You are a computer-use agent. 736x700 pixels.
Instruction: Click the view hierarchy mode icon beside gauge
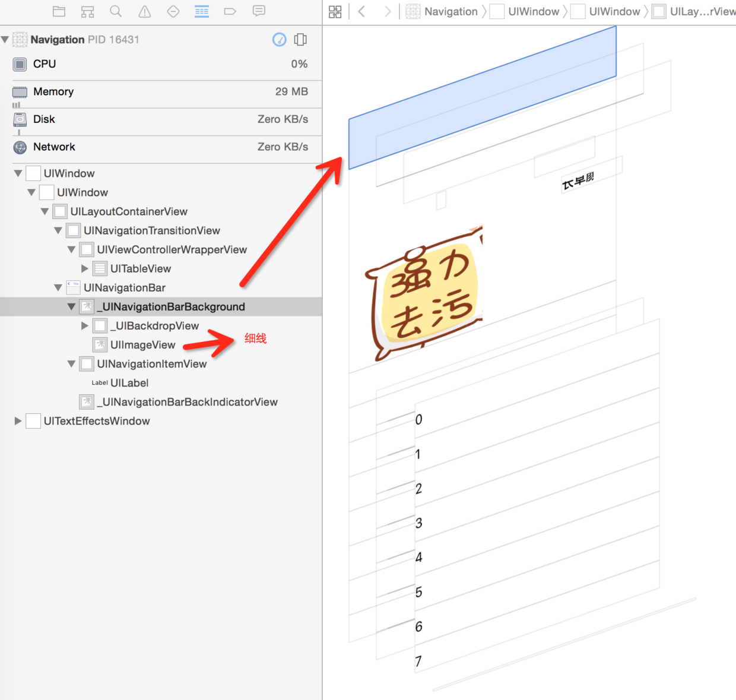coord(301,40)
